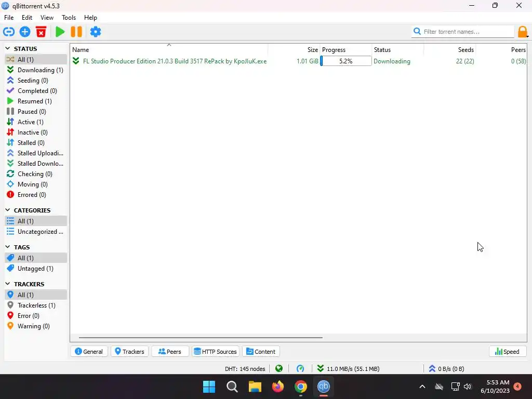The image size is (532, 399).
Task: Open Options via blue gear icon
Action: (x=96, y=32)
